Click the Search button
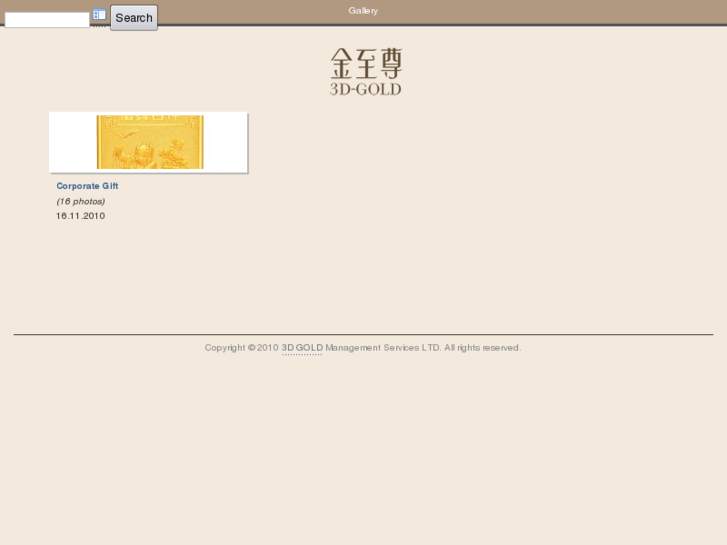 [134, 18]
